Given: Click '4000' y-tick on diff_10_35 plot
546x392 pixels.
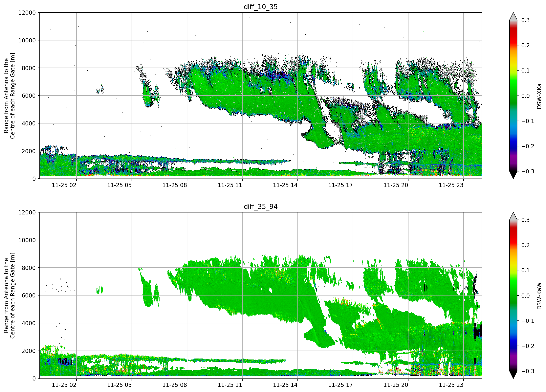Looking at the screenshot, I should click(x=29, y=123).
